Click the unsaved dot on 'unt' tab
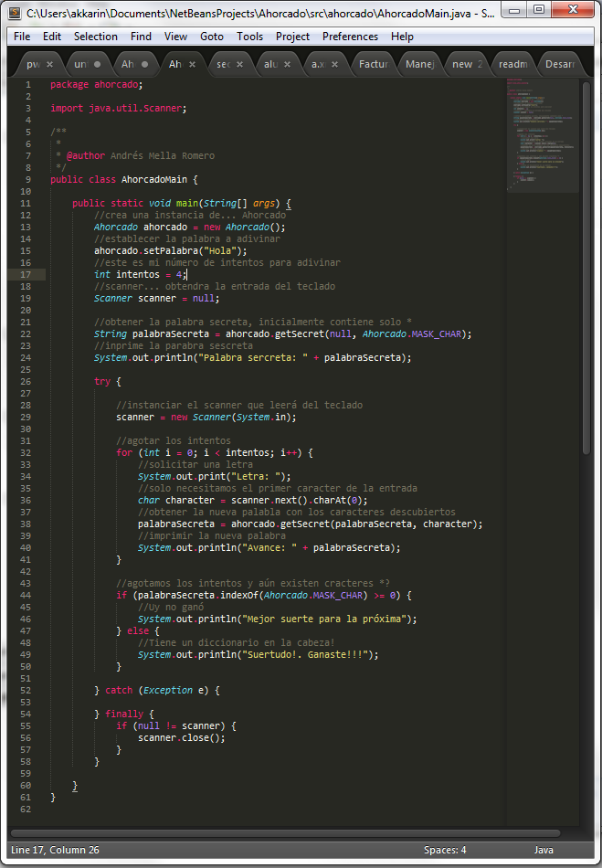 click(98, 64)
